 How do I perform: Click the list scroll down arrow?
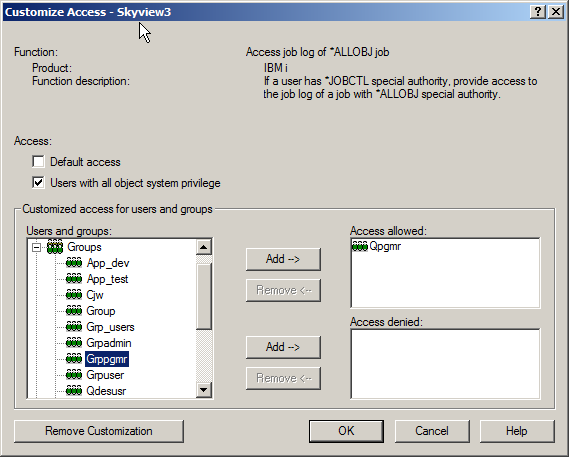[204, 390]
